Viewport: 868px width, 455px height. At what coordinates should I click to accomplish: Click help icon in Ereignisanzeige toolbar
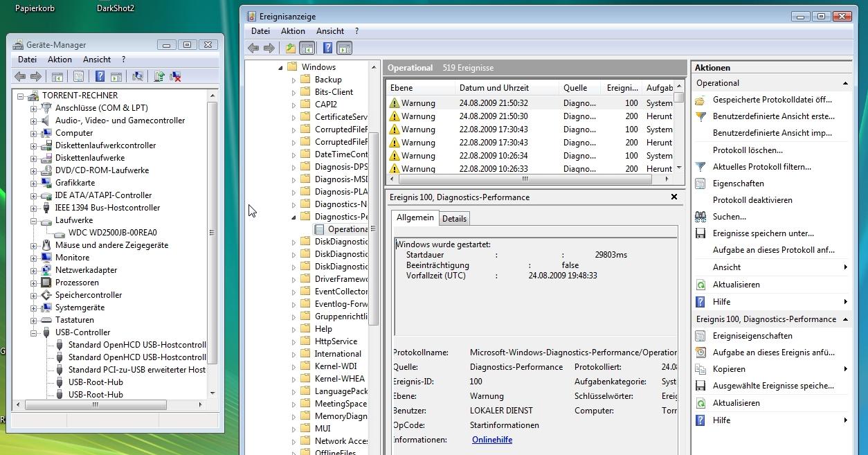coord(328,48)
